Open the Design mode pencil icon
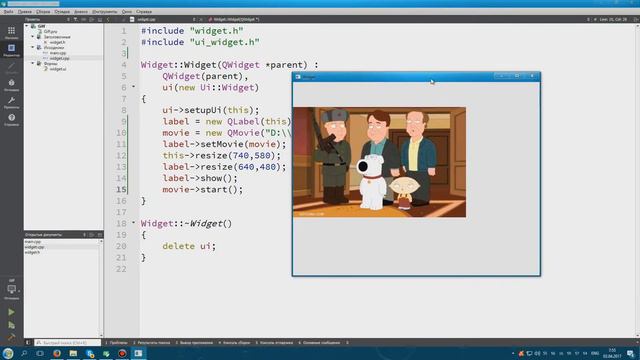This screenshot has height=360, width=640. pos(11,66)
